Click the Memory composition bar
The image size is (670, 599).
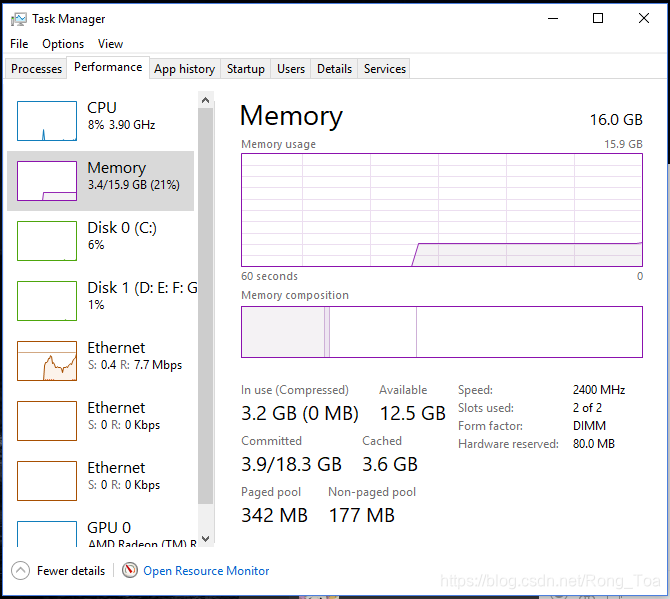442,332
